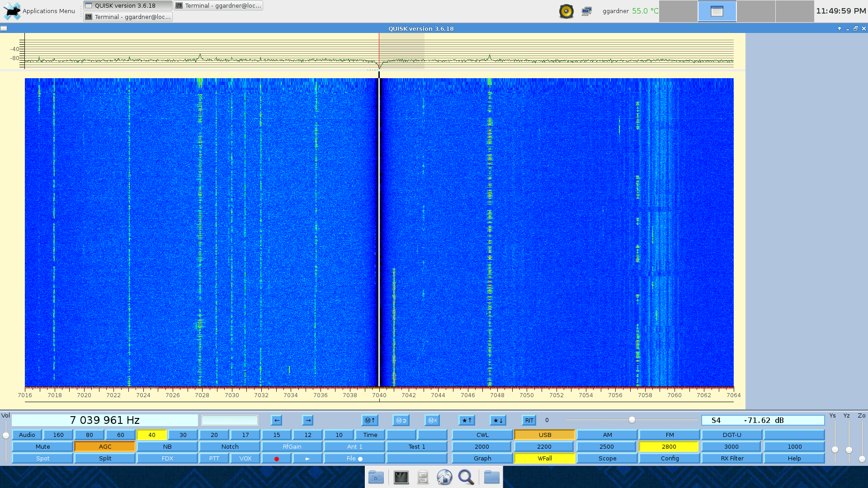
Task: Open the Scope screen
Action: [607, 459]
